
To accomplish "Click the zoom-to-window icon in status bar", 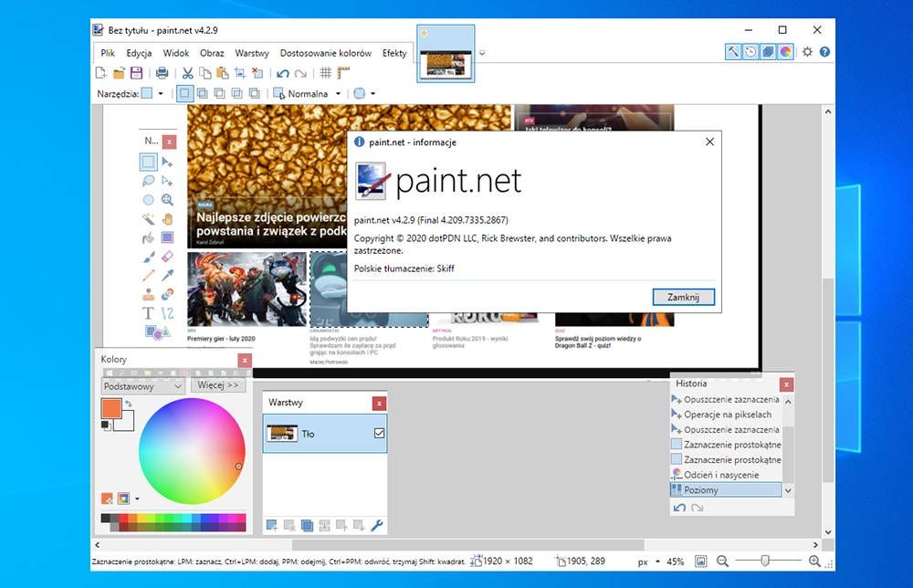I will [701, 562].
